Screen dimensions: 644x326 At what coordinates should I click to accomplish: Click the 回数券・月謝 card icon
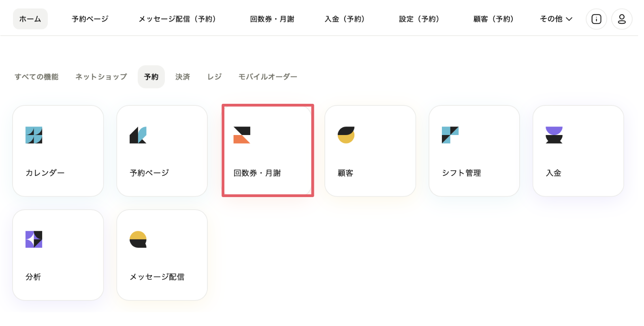click(x=242, y=135)
